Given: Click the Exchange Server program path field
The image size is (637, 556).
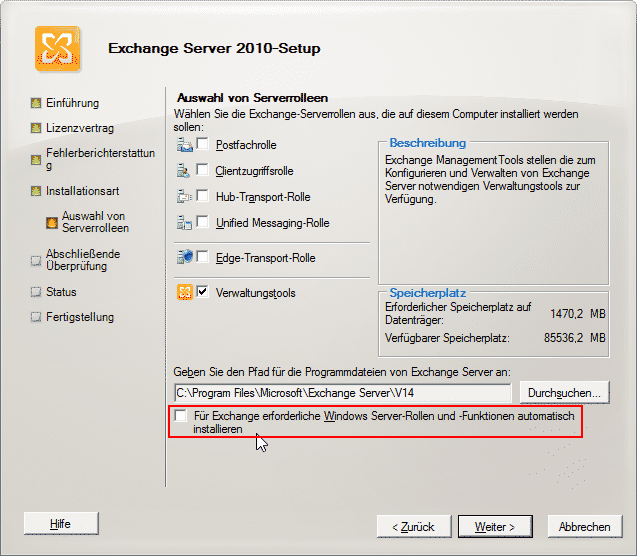Looking at the screenshot, I should 342,393.
